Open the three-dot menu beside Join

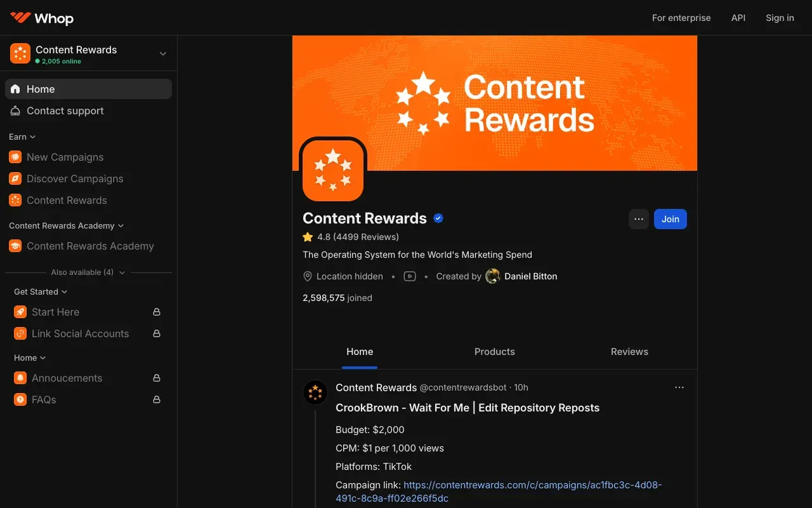tap(639, 219)
